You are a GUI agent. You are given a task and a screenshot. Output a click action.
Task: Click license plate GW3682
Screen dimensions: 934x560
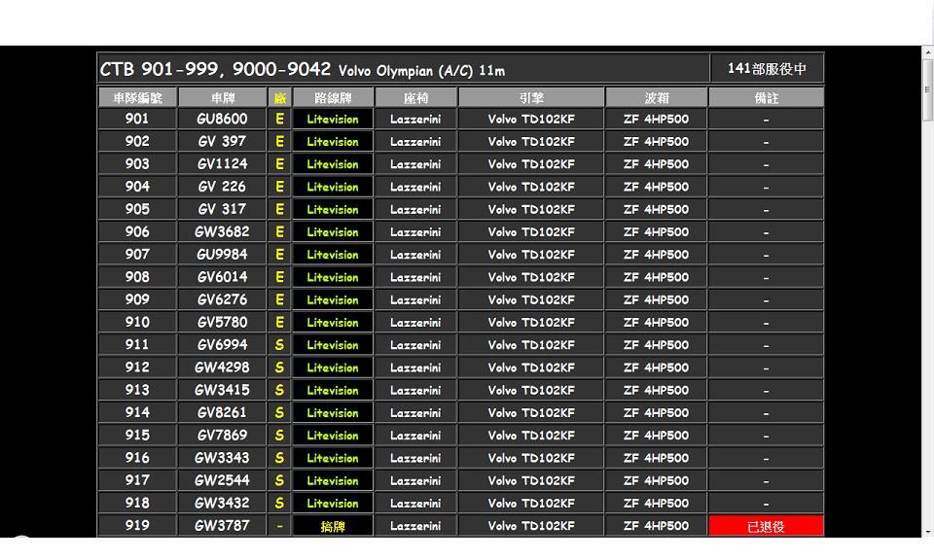pyautogui.click(x=222, y=231)
